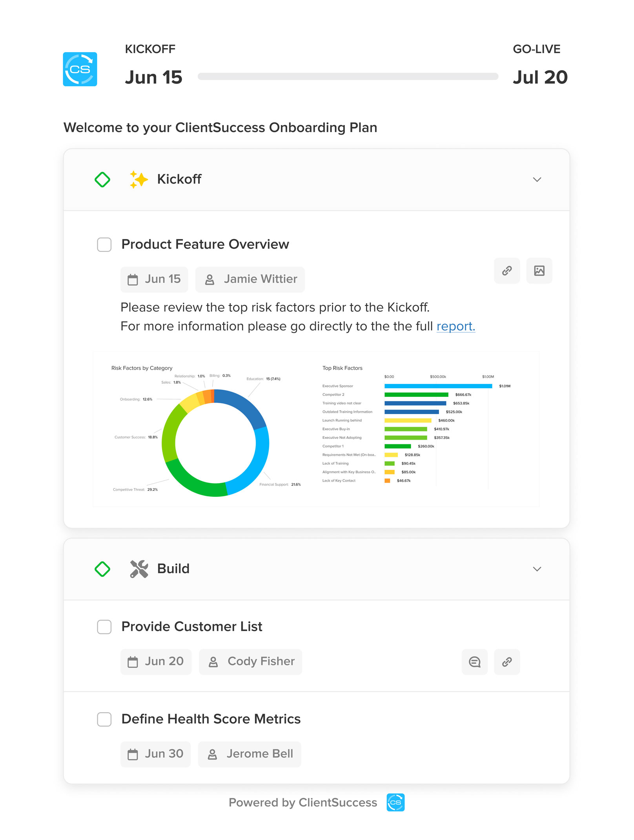
Task: Select the Jerome Bell assignee chip
Action: pyautogui.click(x=250, y=754)
